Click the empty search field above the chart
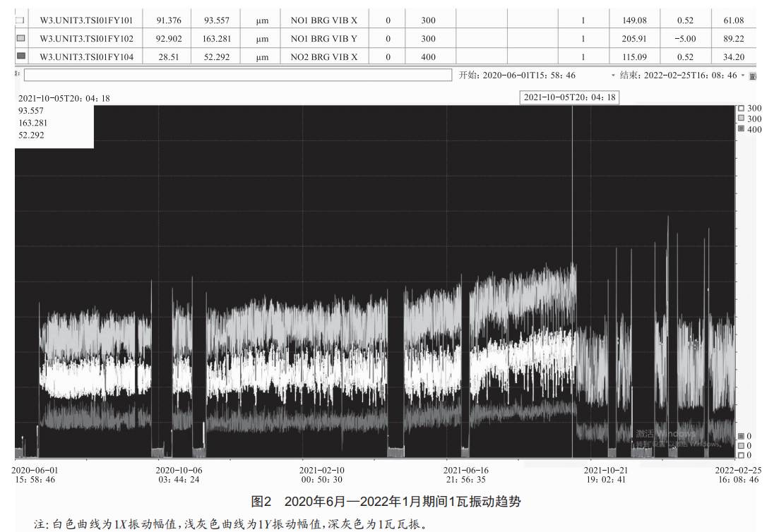 (x=237, y=75)
